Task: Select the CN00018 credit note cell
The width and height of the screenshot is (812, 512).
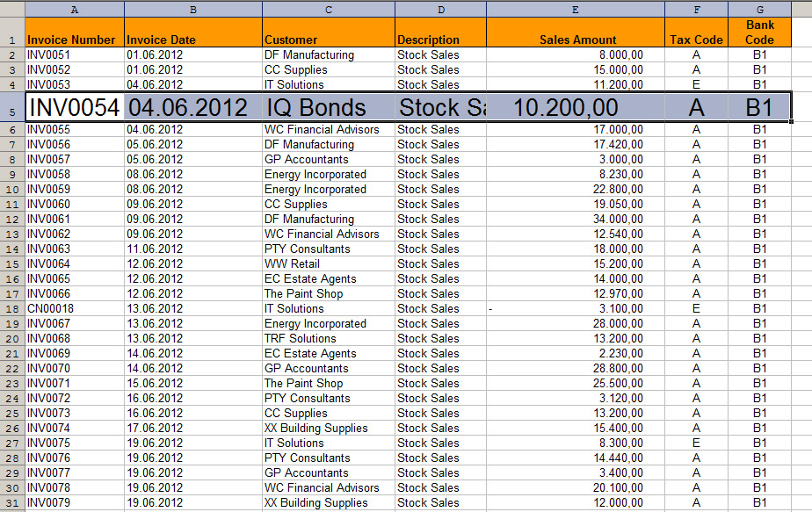Action: click(x=75, y=308)
